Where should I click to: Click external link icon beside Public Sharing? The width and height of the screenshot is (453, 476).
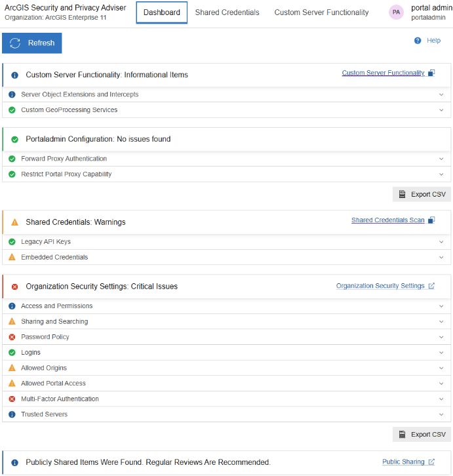click(431, 462)
